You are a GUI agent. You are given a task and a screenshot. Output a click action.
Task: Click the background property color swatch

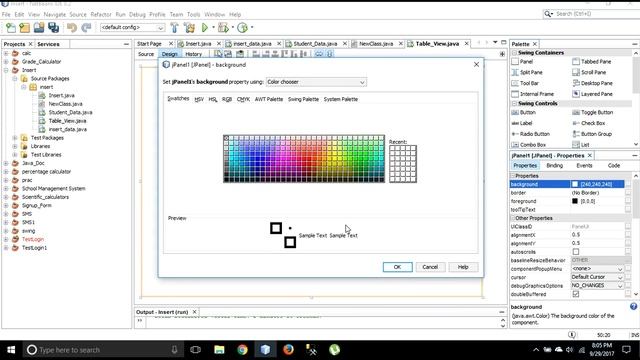[575, 184]
